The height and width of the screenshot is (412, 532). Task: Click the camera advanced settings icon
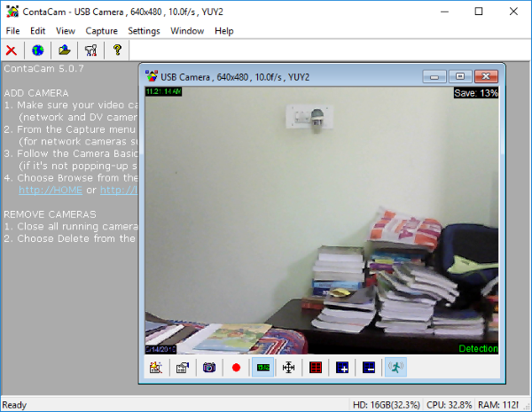[183, 368]
